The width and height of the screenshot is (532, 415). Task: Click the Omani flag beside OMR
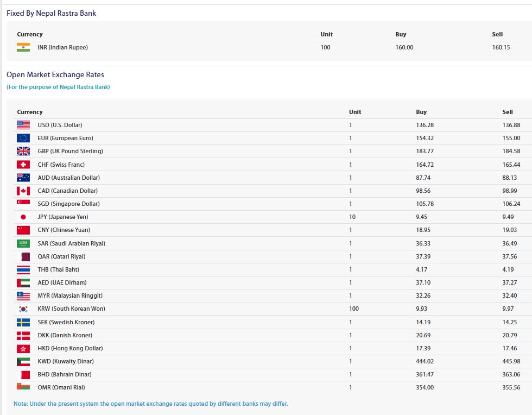23,386
